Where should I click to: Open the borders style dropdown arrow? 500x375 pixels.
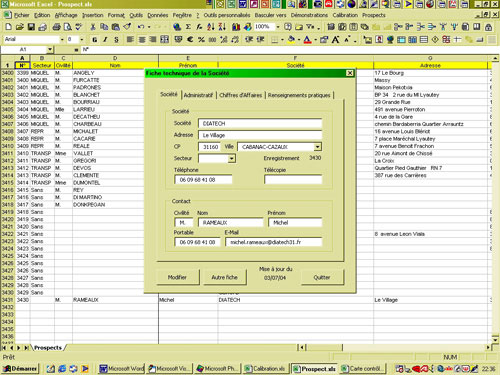pyautogui.click(x=282, y=40)
